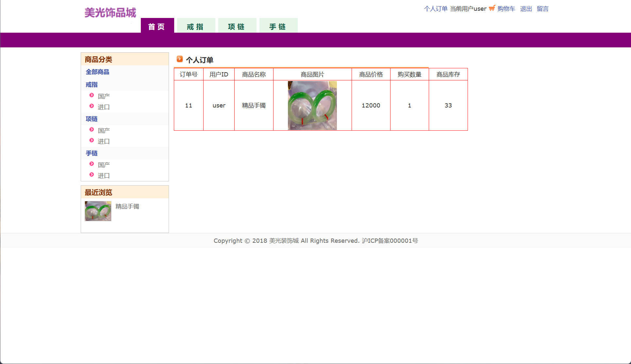Click the jade bracelet image in order table
631x364 pixels.
[x=312, y=106]
